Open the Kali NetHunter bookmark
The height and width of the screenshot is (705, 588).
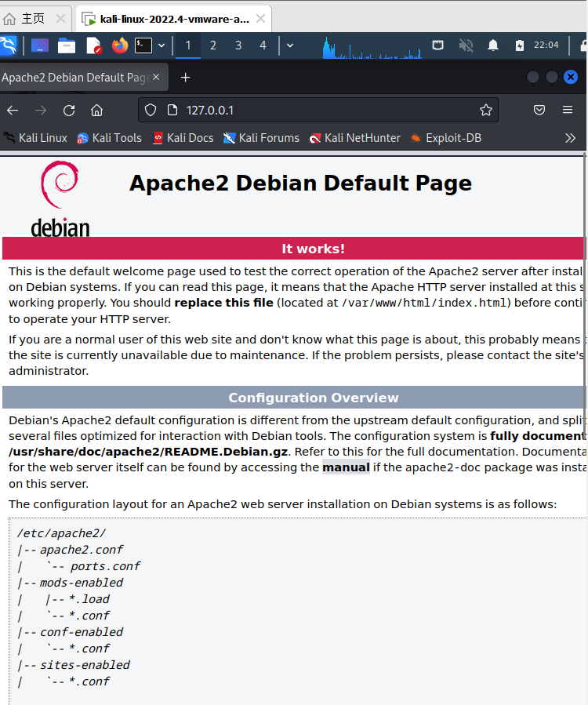point(354,138)
